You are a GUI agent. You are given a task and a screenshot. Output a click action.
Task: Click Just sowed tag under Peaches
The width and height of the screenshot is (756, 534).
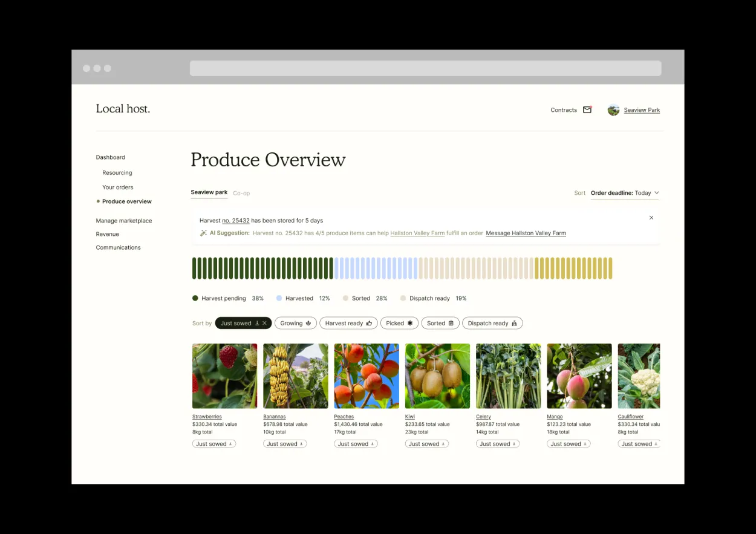[x=356, y=444]
